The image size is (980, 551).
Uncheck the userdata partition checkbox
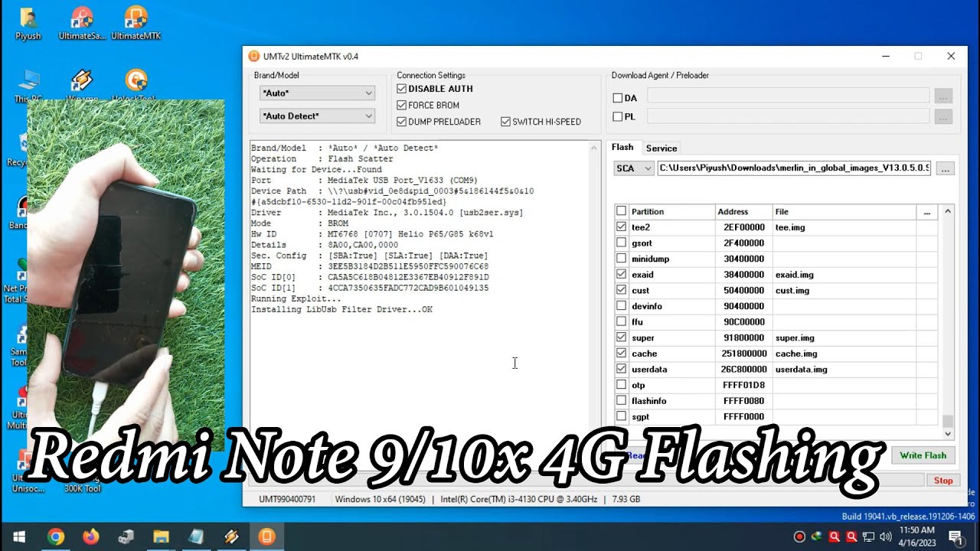[x=621, y=369]
